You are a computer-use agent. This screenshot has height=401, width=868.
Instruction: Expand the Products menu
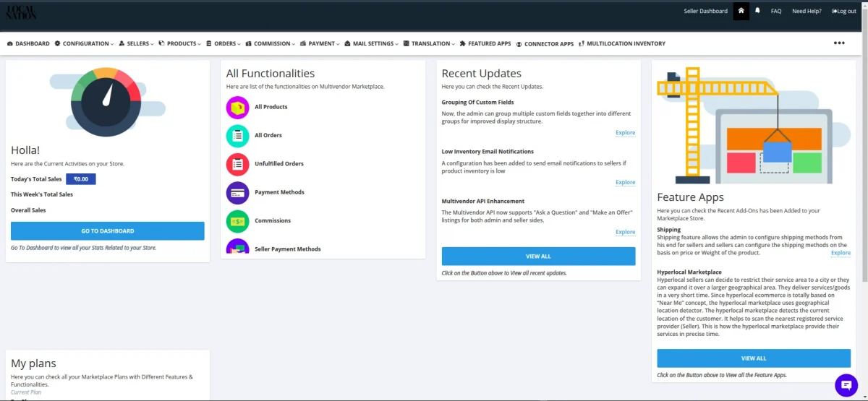[180, 43]
